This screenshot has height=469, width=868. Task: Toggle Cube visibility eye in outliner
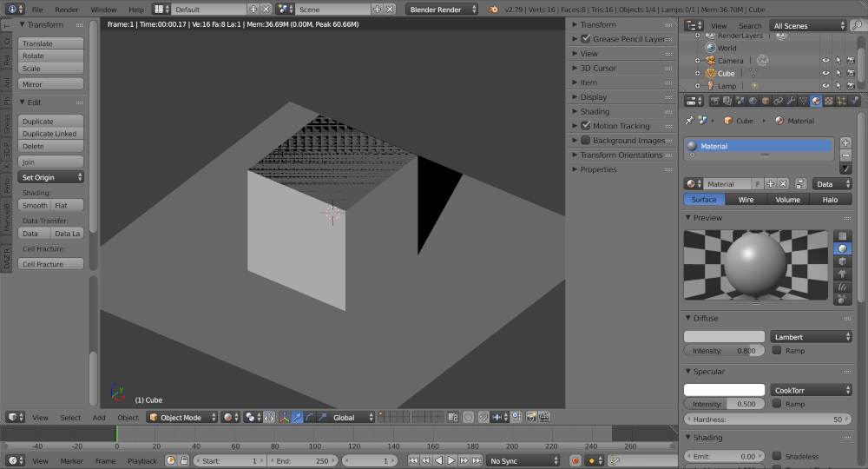point(825,73)
